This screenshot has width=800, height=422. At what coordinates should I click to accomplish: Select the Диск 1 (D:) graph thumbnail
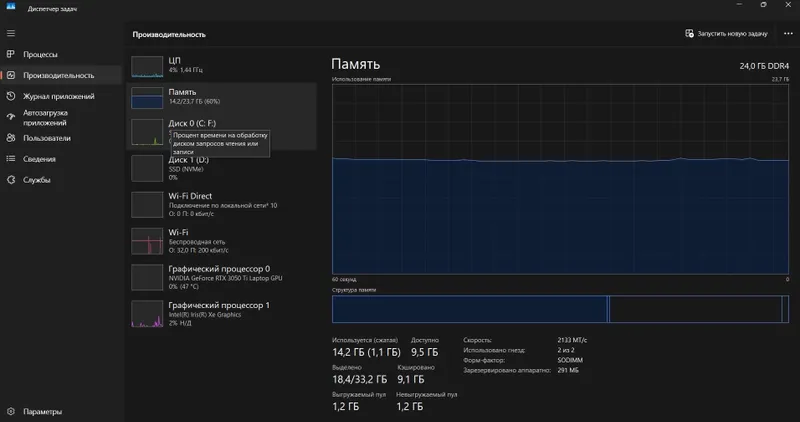(x=147, y=168)
